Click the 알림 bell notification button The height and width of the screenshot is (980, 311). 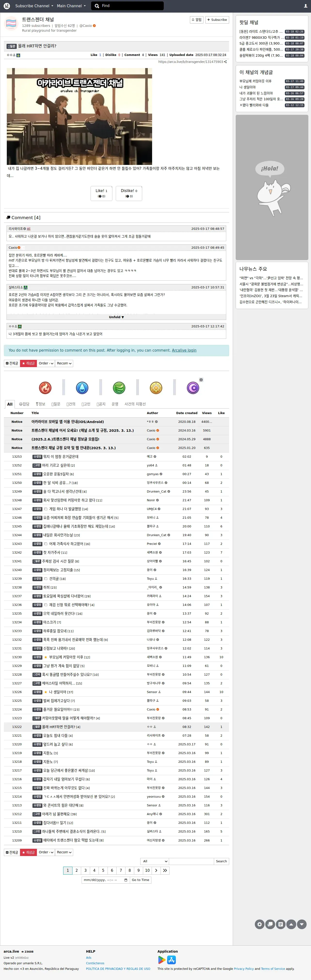(x=196, y=20)
